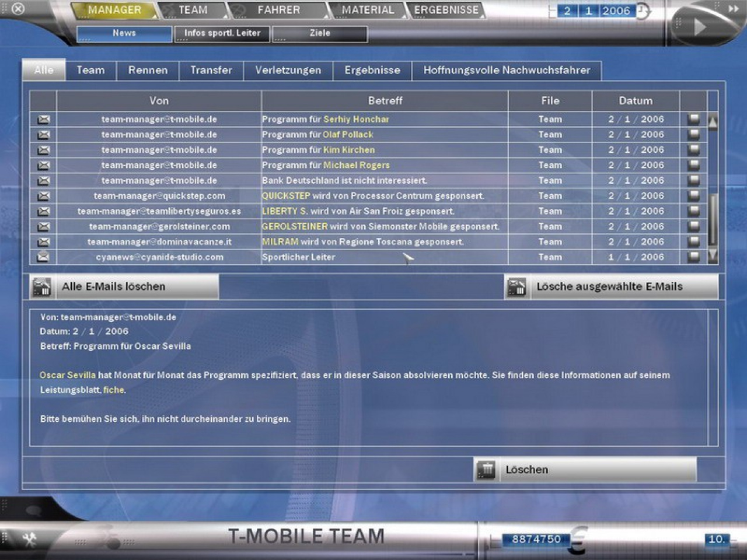Open Infos sportl. Leiter submenu

(x=222, y=34)
